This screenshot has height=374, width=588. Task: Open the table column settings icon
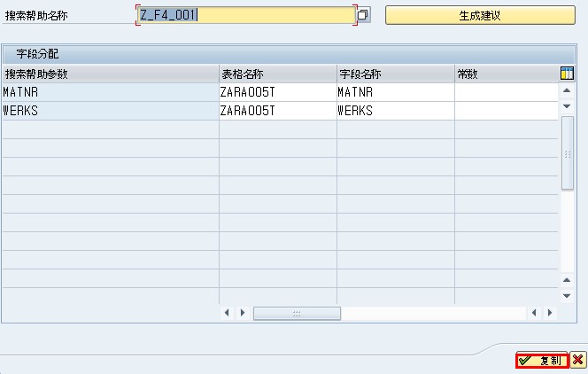coord(567,74)
